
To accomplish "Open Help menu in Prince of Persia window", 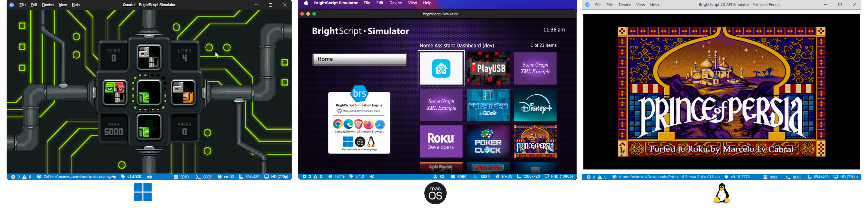I will click(654, 5).
